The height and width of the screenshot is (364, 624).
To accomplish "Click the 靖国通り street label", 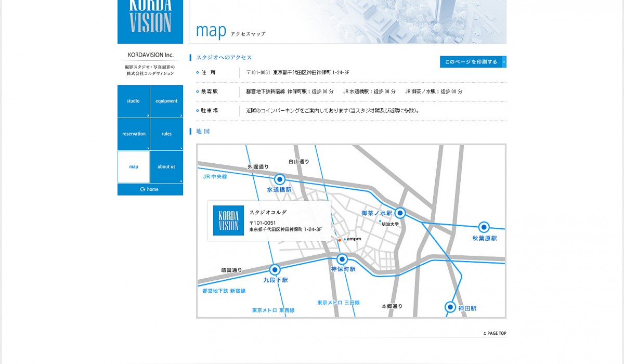I will pos(231,270).
